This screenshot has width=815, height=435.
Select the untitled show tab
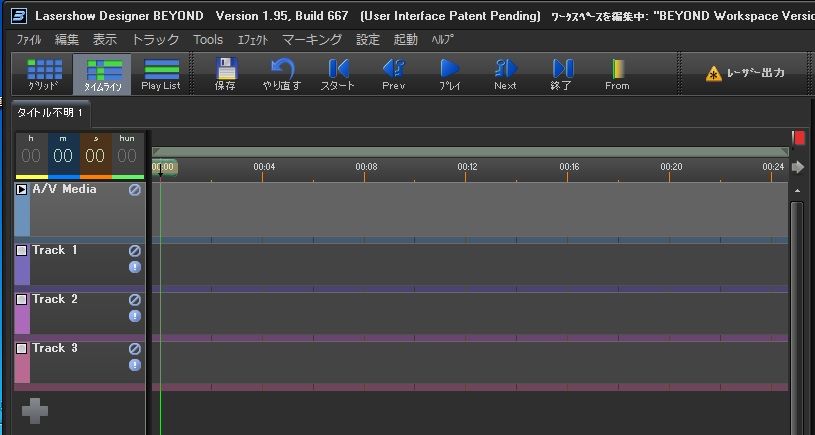(x=50, y=113)
